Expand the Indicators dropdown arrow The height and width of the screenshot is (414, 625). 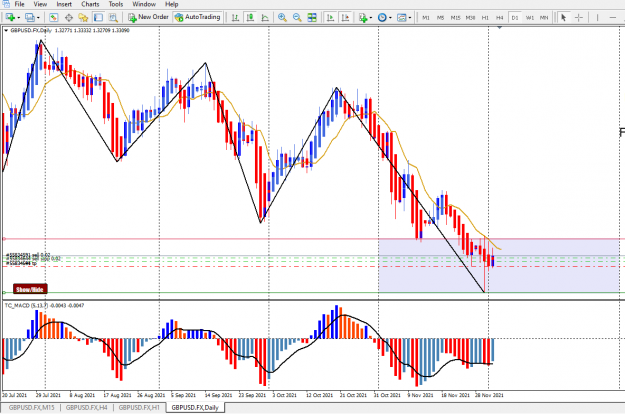[x=371, y=18]
